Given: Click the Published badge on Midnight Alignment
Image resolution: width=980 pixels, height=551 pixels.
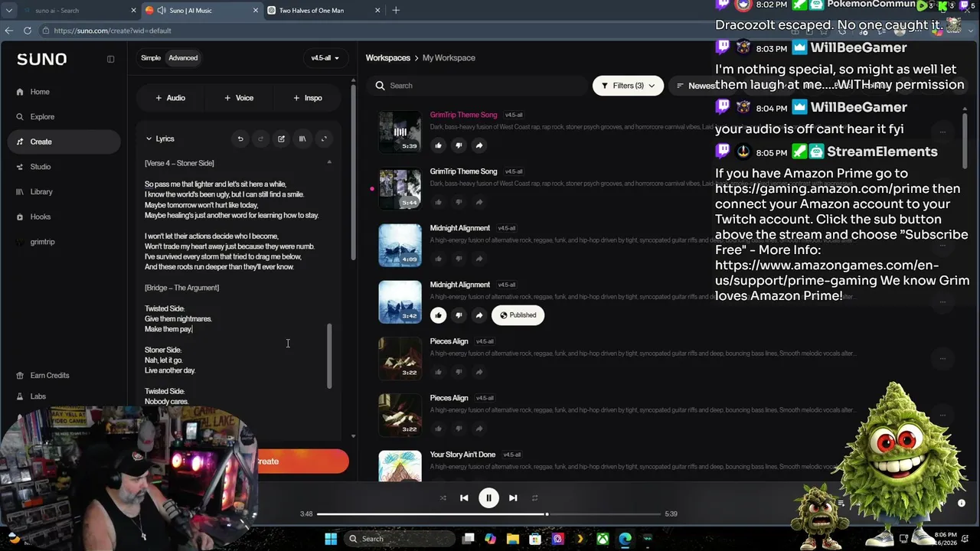Looking at the screenshot, I should pos(518,315).
